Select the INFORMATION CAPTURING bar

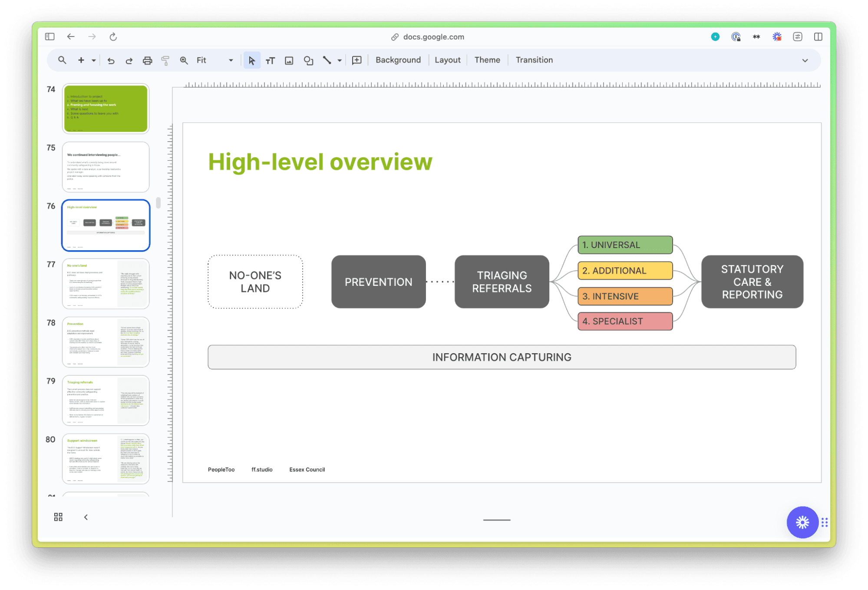[502, 357]
